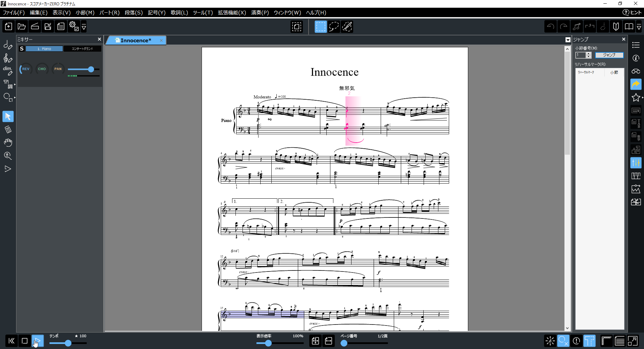Click the beamed note icon in top toolbar
Image resolution: width=644 pixels, height=349 pixels.
tap(577, 27)
